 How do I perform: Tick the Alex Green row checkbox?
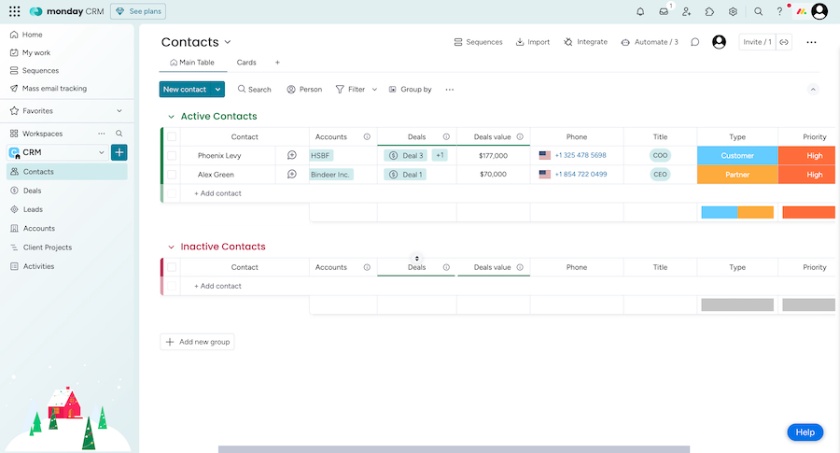click(171, 174)
